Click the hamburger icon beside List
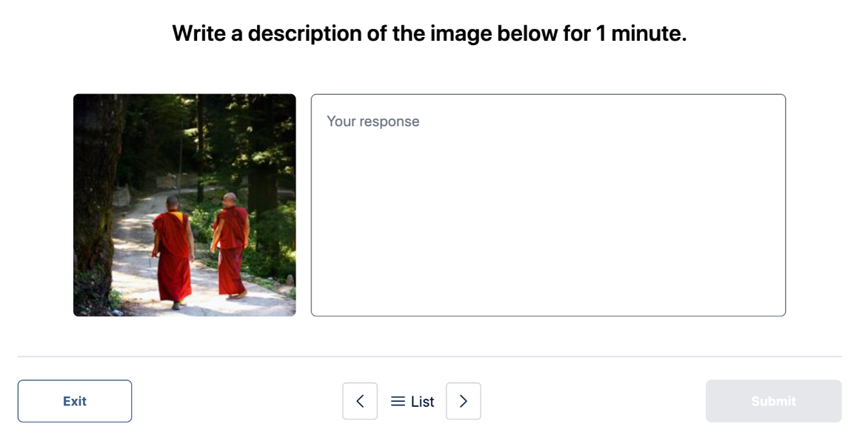The height and width of the screenshot is (438, 868). pyautogui.click(x=398, y=401)
